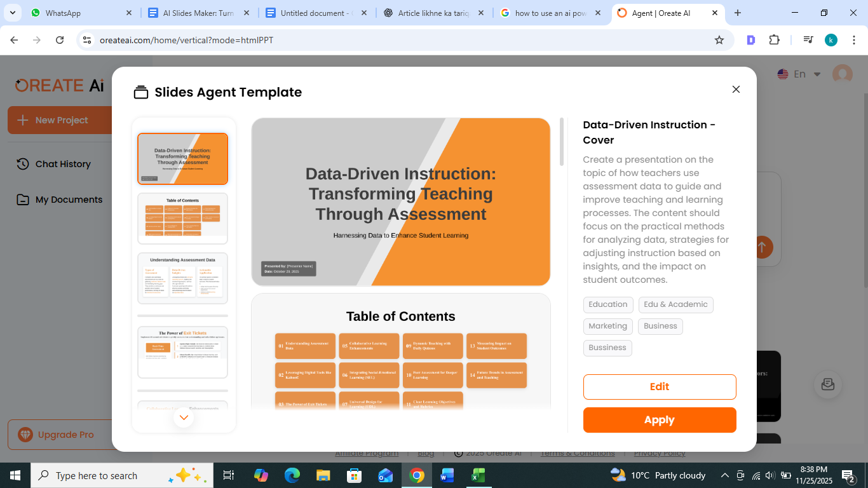
Task: Select the Table of Contents slide thumbnail
Action: (182, 218)
